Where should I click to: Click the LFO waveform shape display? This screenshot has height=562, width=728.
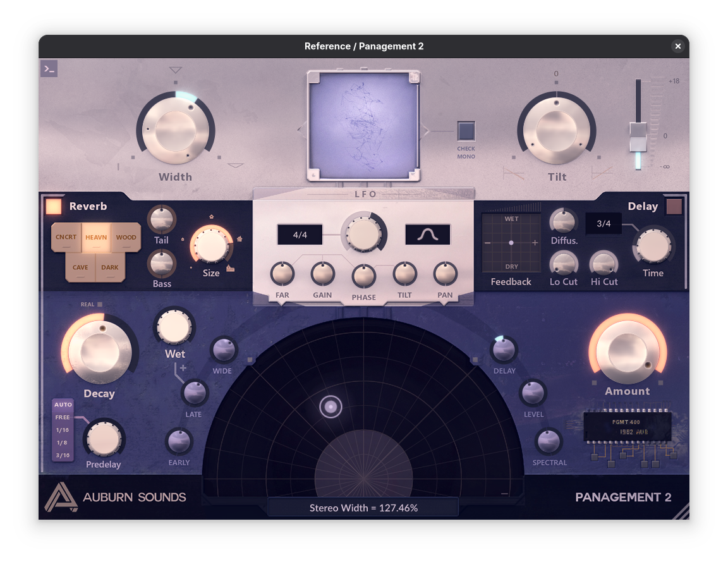coord(428,235)
